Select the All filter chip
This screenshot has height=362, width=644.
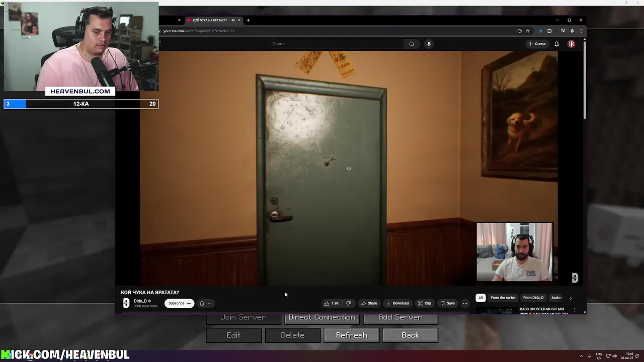pyautogui.click(x=480, y=298)
